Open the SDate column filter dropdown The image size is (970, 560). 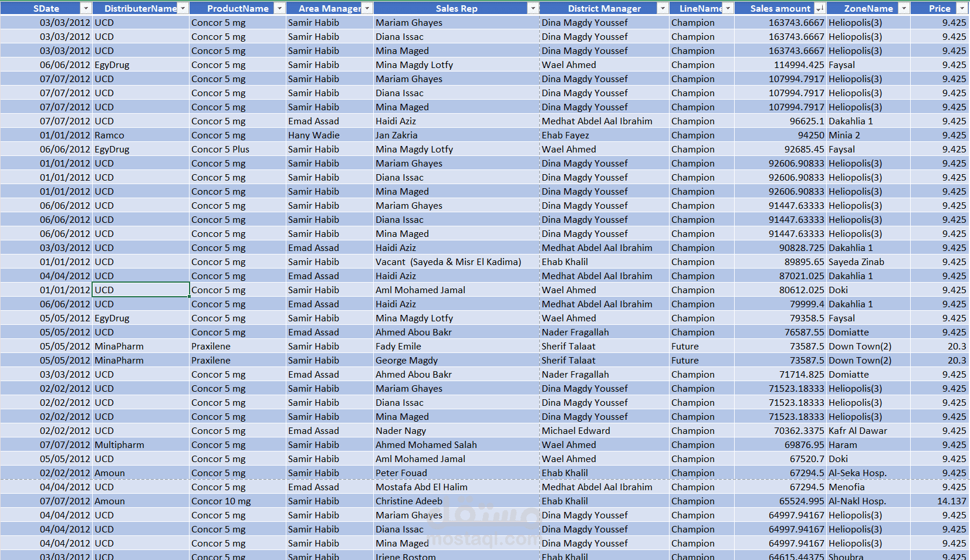pyautogui.click(x=86, y=8)
